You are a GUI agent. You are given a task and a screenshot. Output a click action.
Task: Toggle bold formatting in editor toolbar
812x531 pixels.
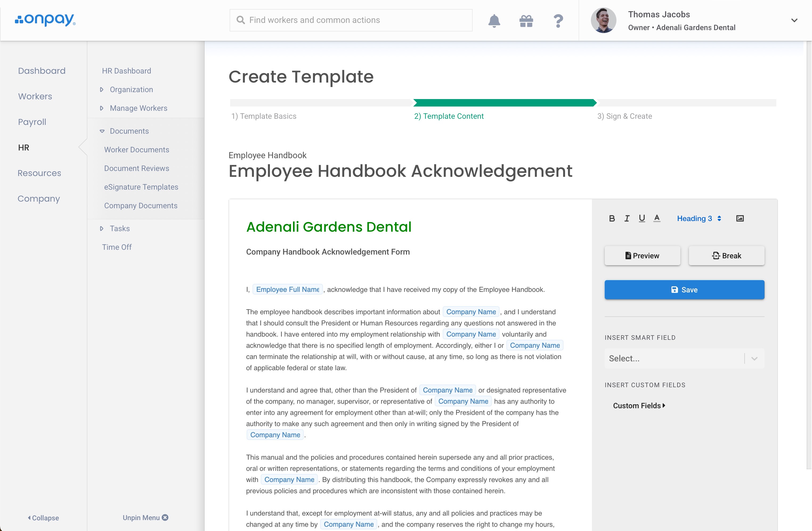[612, 219]
